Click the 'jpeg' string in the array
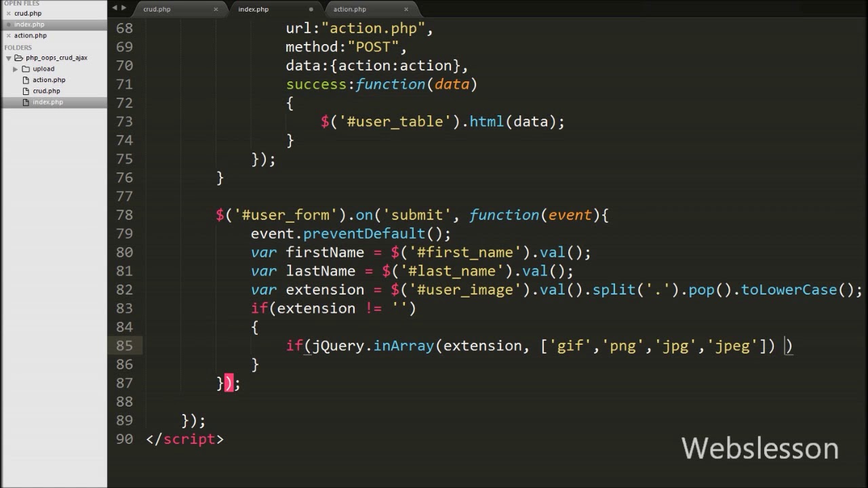This screenshot has height=488, width=868. click(x=732, y=346)
